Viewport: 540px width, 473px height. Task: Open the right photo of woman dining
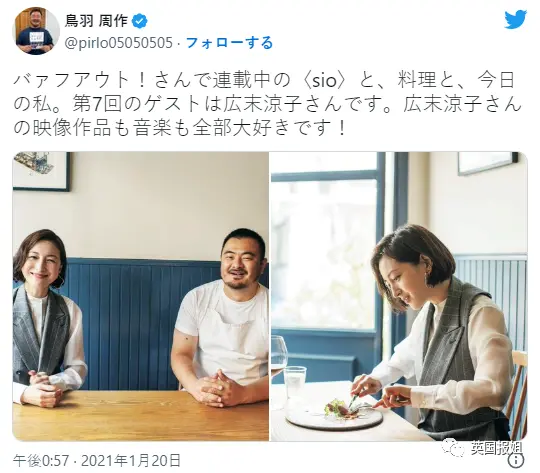pyautogui.click(x=399, y=296)
